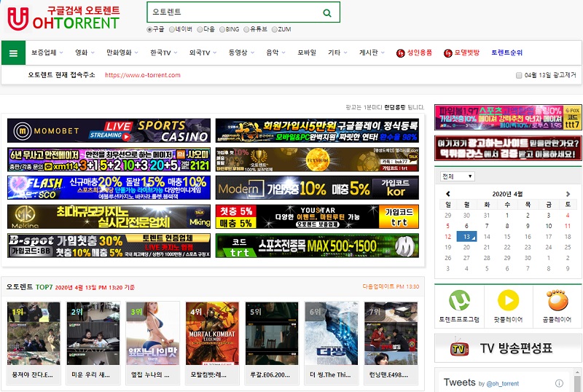
Task: Expand the 만화영화 menu
Action: [122, 52]
